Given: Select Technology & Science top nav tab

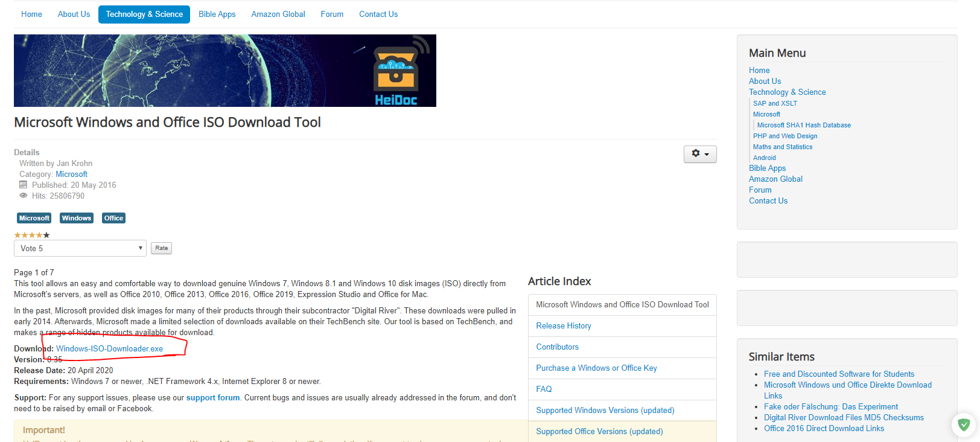Looking at the screenshot, I should [144, 14].
